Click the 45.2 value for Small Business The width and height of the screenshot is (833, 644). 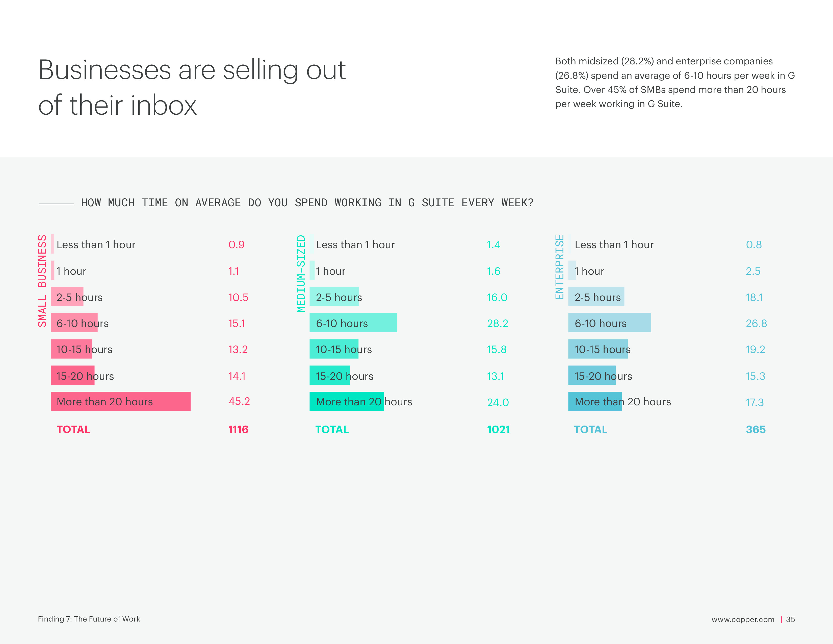(x=239, y=401)
